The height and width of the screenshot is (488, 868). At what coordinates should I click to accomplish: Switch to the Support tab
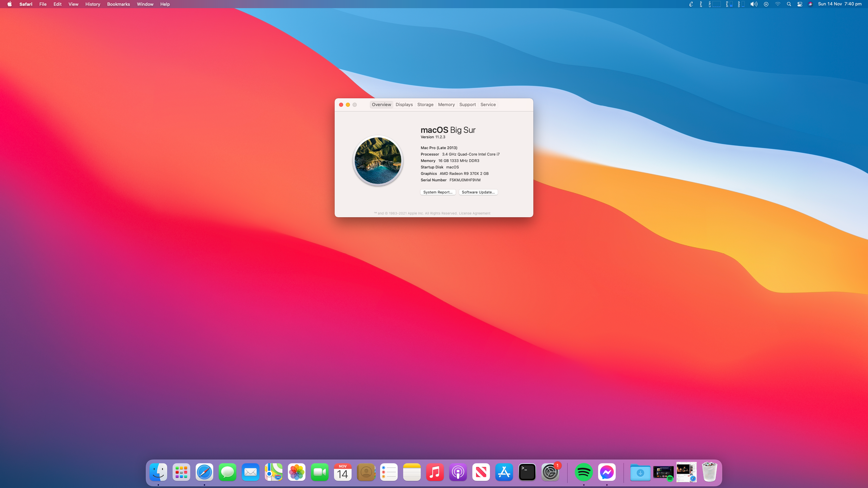[x=468, y=104]
